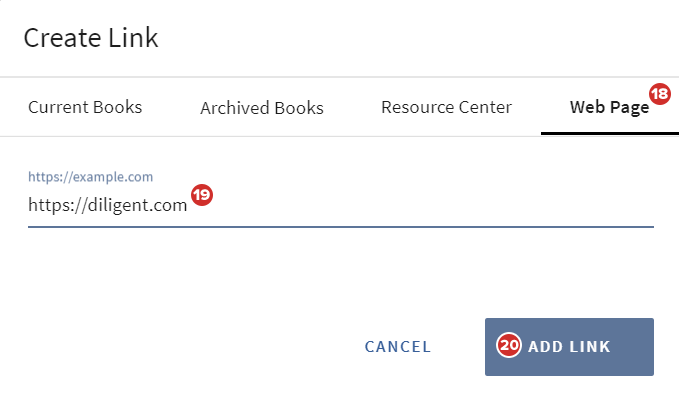Click the https://diligent.com text in the field
679x400 pixels.
108,206
